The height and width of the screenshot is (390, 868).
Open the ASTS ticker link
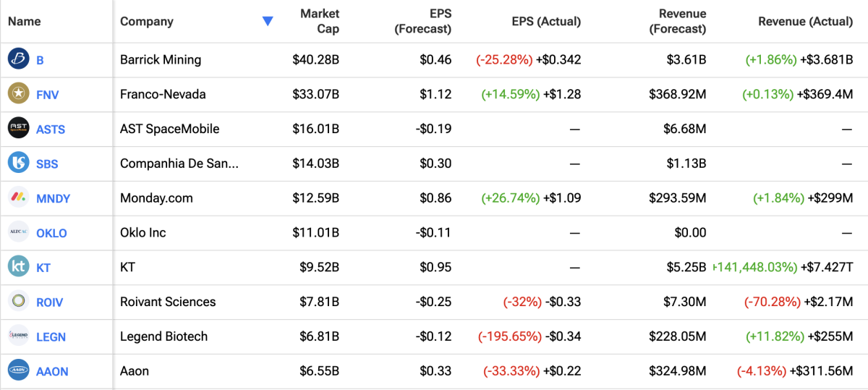[x=51, y=130]
